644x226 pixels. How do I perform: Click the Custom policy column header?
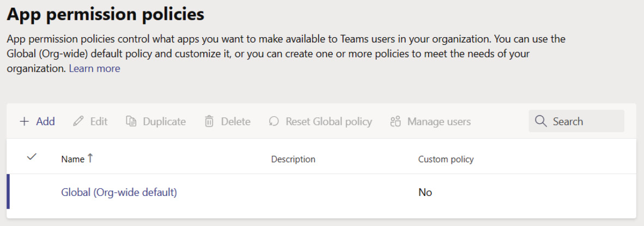pyautogui.click(x=446, y=159)
